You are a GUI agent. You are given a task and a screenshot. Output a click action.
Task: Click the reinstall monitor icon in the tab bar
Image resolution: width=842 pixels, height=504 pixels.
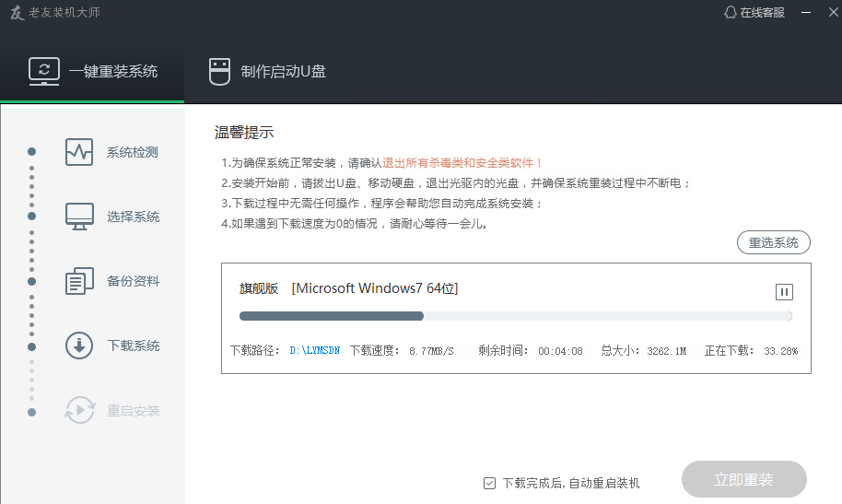(x=44, y=72)
